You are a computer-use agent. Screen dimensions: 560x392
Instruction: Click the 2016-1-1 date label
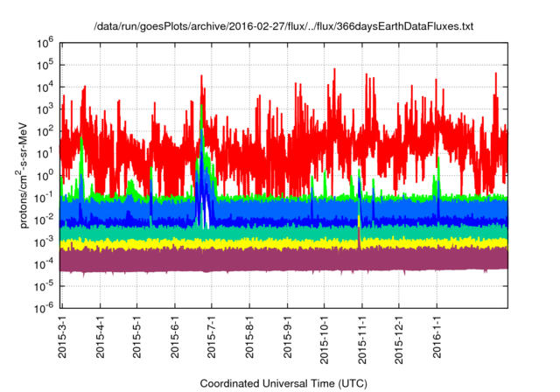(437, 337)
